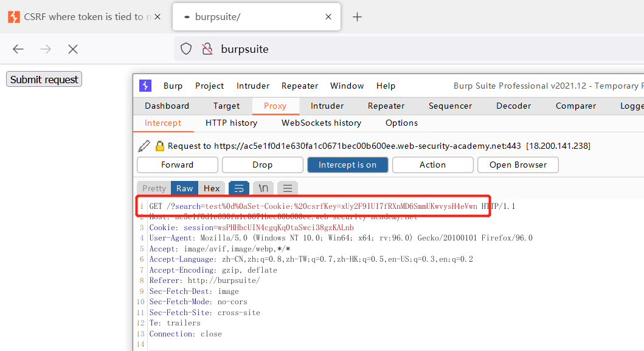Toggle the Intercept is on button
This screenshot has height=351, width=644.
tap(347, 165)
